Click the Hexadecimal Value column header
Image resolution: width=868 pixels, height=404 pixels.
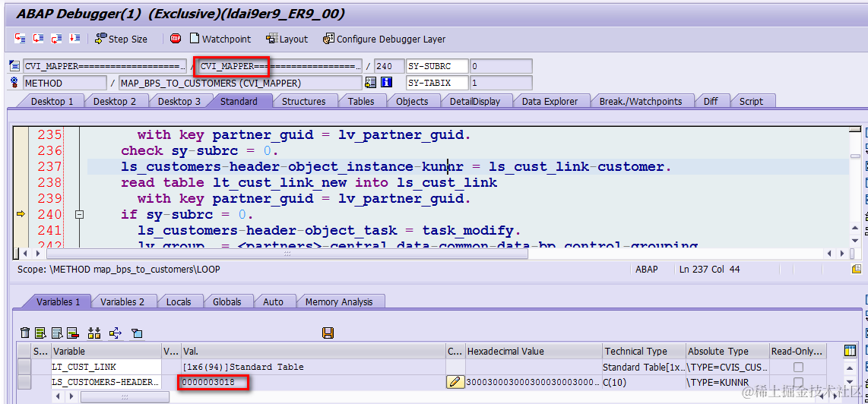[534, 351]
